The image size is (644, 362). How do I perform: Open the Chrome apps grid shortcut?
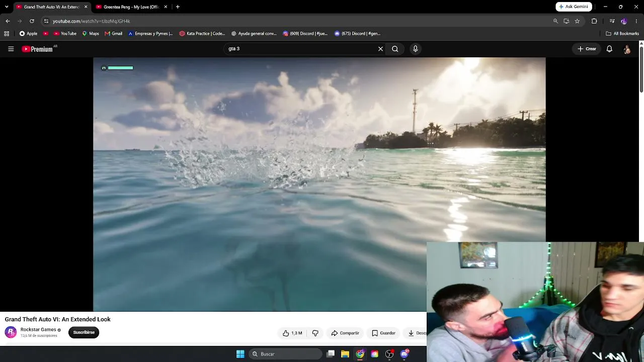[7, 34]
